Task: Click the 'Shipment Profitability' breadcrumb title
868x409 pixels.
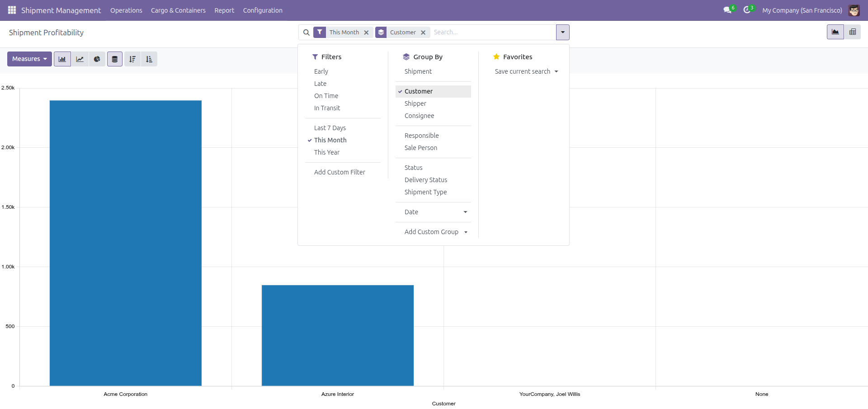Action: (x=46, y=33)
